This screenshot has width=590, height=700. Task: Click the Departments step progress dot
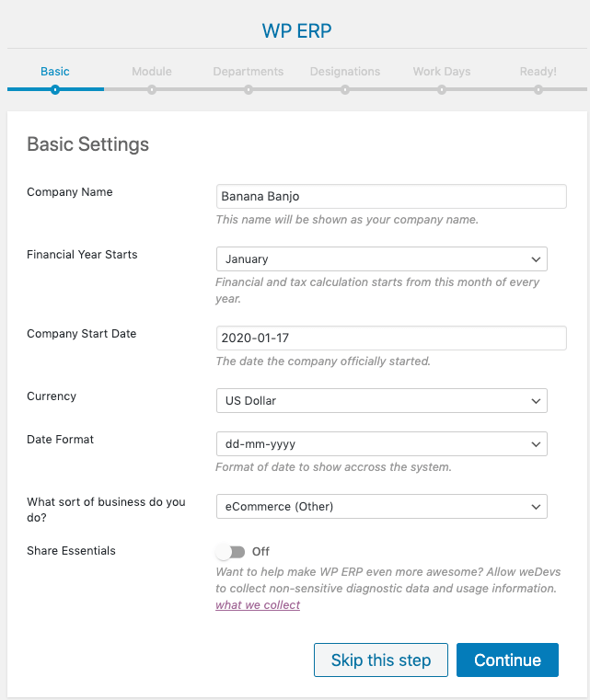(x=249, y=90)
